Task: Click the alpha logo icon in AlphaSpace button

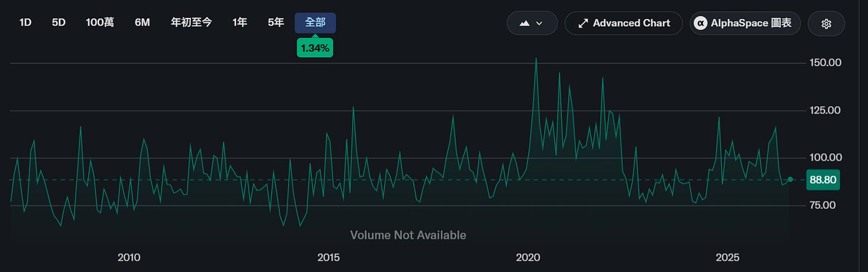Action: click(x=701, y=23)
